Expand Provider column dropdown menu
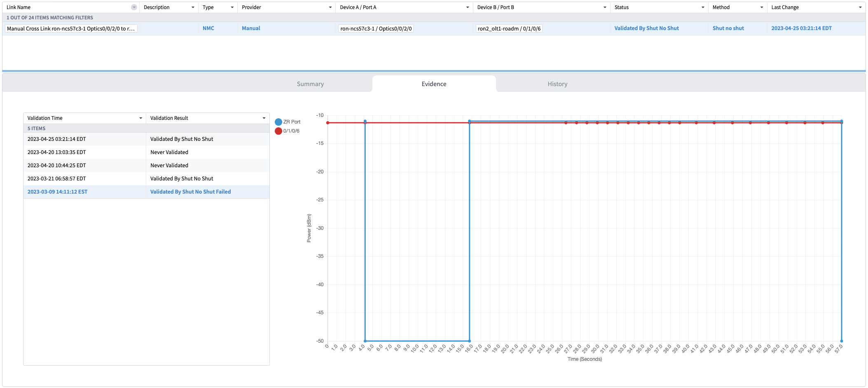Screen dimensions: 868x388 pyautogui.click(x=330, y=7)
